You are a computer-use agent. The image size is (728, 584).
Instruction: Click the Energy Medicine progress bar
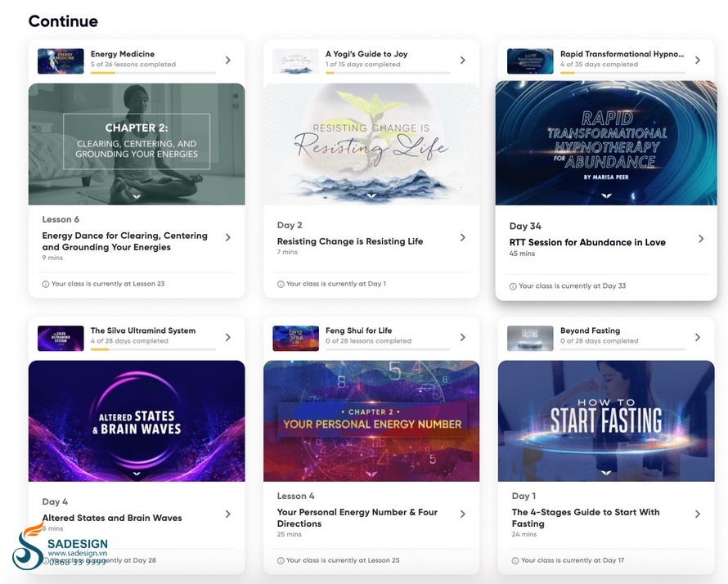(153, 73)
